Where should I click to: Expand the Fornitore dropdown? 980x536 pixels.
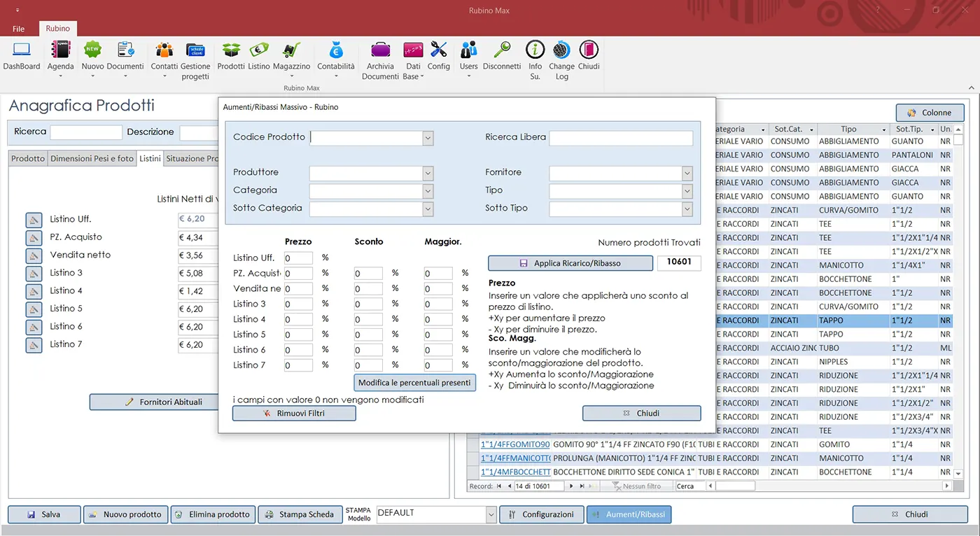687,173
